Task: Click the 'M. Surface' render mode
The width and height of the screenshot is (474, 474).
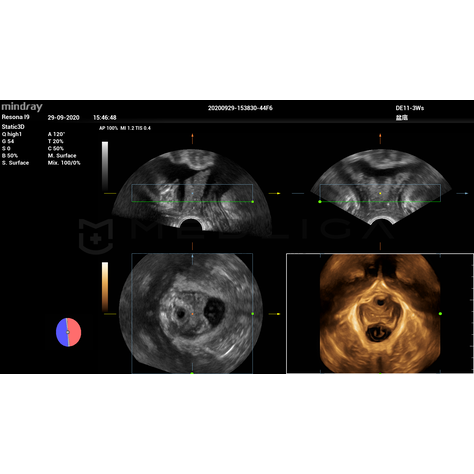Action: point(62,156)
